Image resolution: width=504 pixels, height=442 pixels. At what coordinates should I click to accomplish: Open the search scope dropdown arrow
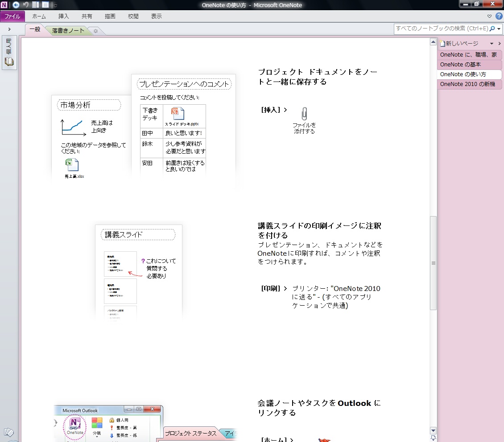click(499, 29)
